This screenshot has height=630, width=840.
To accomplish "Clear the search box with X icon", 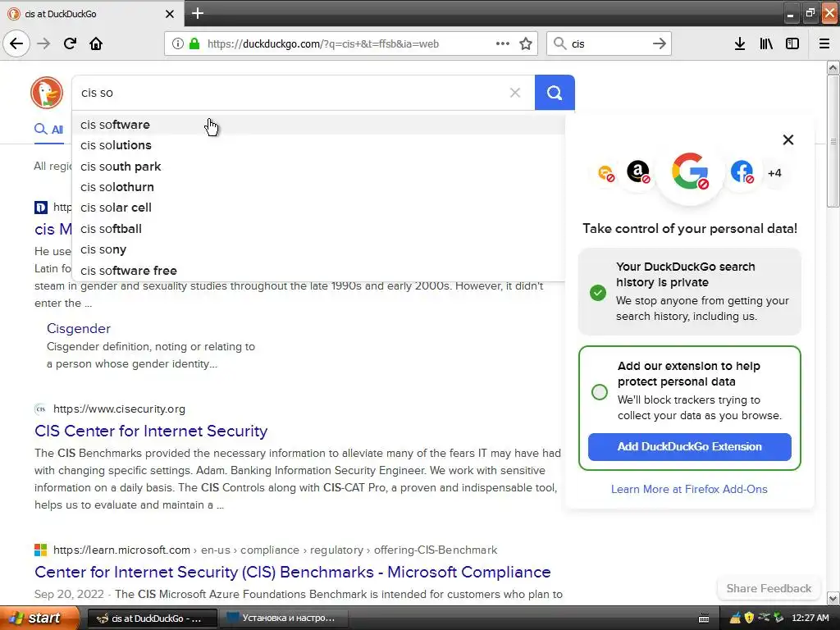I will click(515, 93).
